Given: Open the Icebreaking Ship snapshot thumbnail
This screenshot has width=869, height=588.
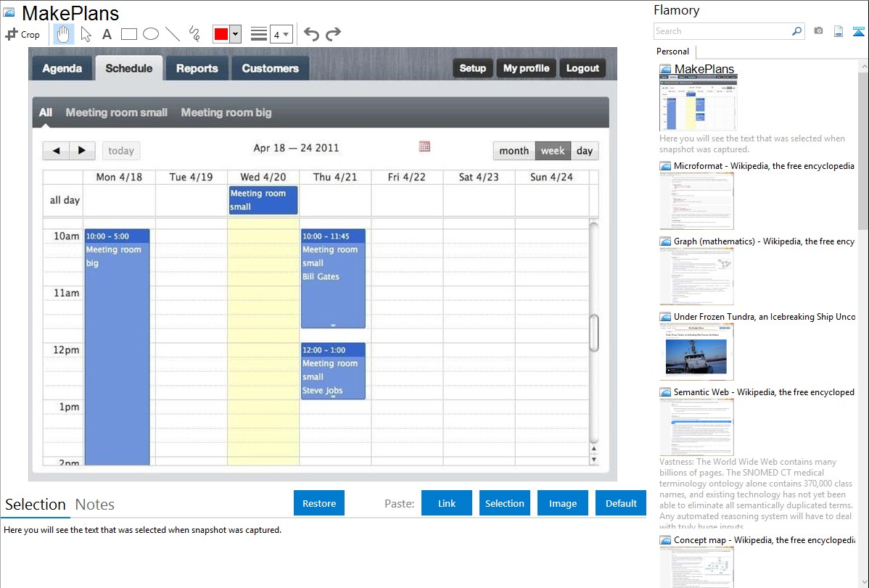Looking at the screenshot, I should tap(696, 352).
